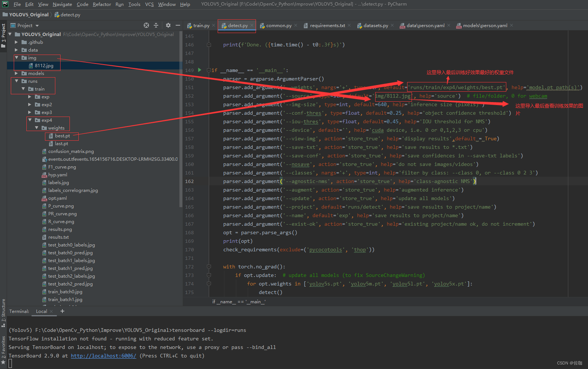Close the common.py editor tab

[296, 26]
